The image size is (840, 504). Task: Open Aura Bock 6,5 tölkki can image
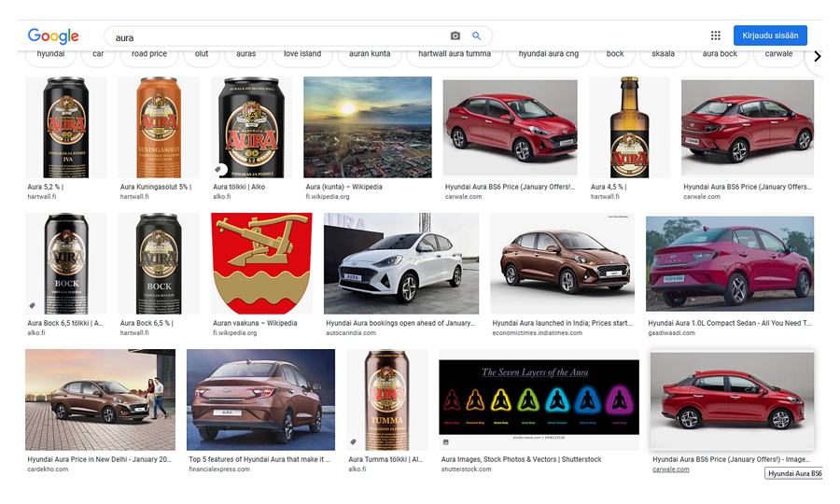(x=66, y=263)
